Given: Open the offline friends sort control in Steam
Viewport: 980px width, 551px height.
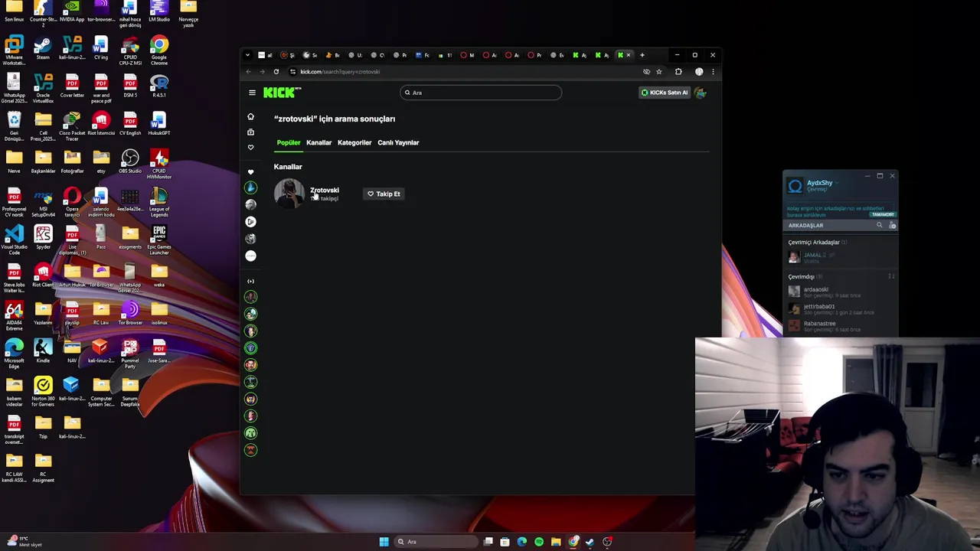Looking at the screenshot, I should click(891, 276).
